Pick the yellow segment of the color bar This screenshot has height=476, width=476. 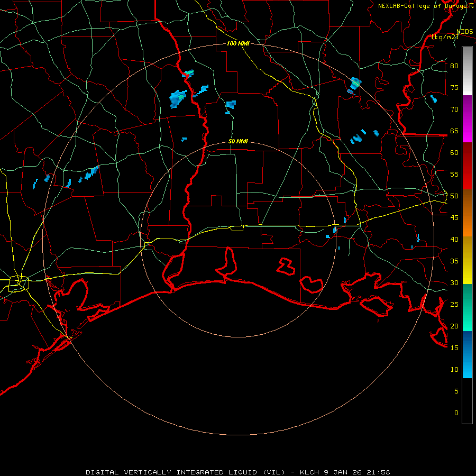(467, 260)
